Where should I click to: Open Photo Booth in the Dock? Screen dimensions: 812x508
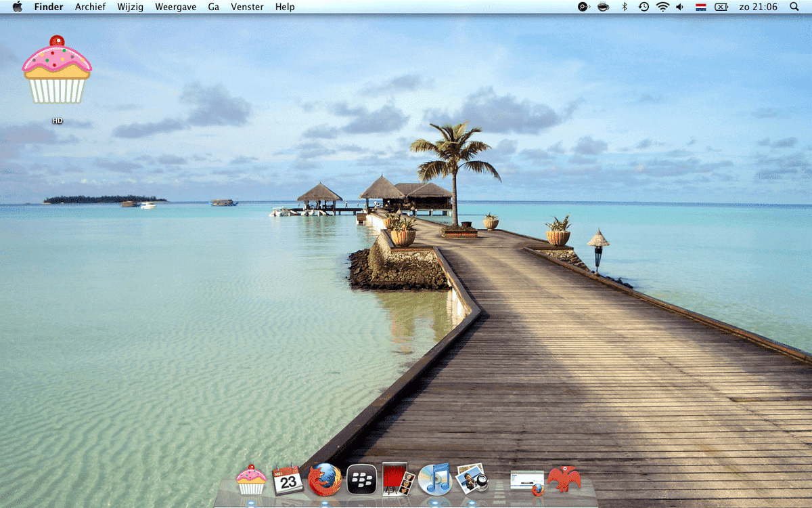[x=399, y=479]
